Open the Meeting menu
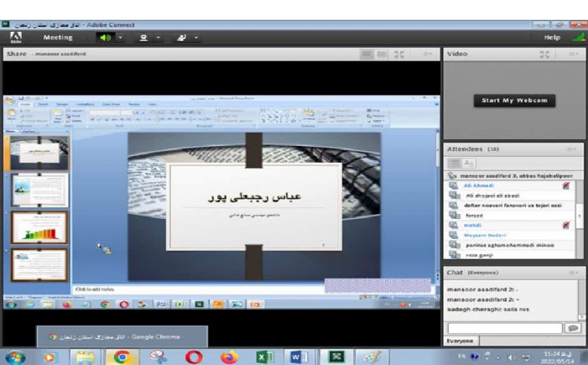 pyautogui.click(x=58, y=38)
